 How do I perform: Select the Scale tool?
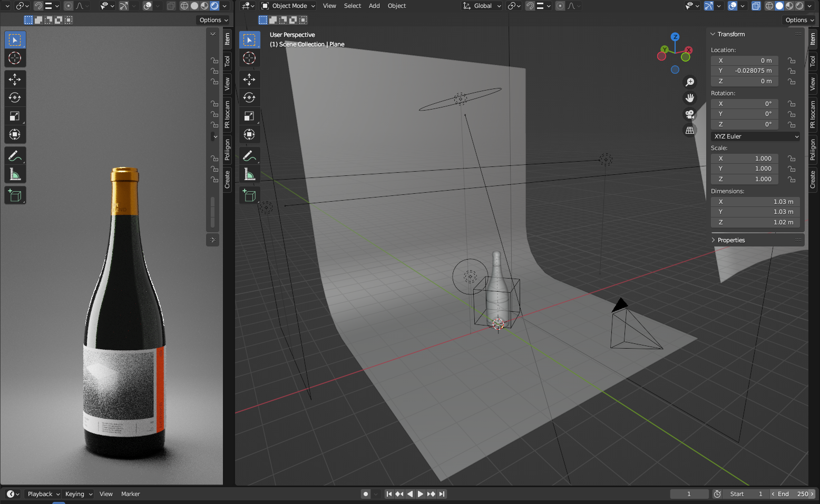(x=249, y=116)
